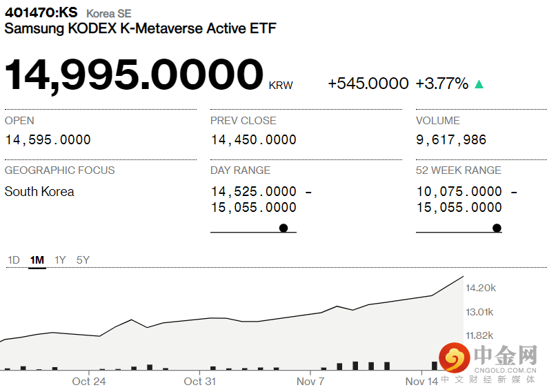Click the +3.77% percent change
Viewport: 547px width, 392px height.
tap(441, 84)
